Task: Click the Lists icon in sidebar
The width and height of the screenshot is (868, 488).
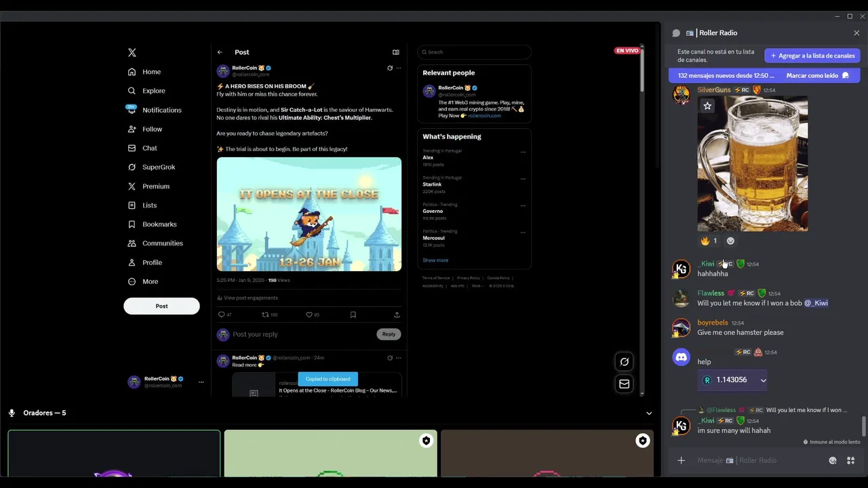Action: [132, 205]
